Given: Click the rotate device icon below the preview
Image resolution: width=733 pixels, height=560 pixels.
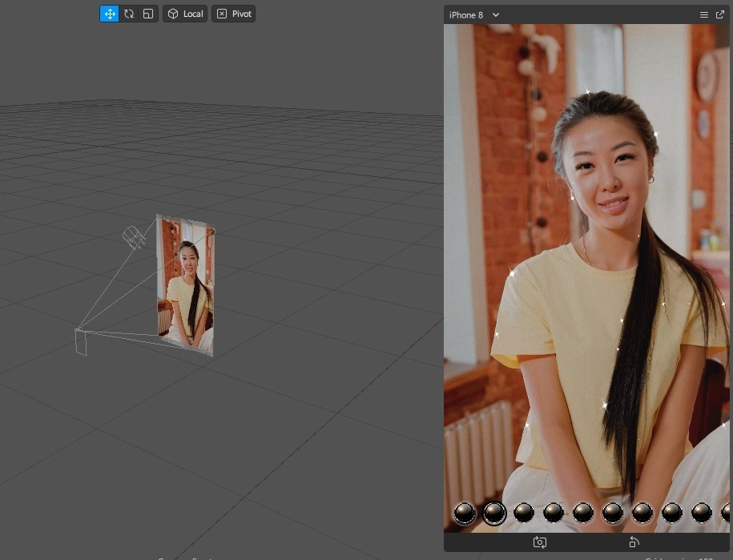Looking at the screenshot, I should (633, 542).
